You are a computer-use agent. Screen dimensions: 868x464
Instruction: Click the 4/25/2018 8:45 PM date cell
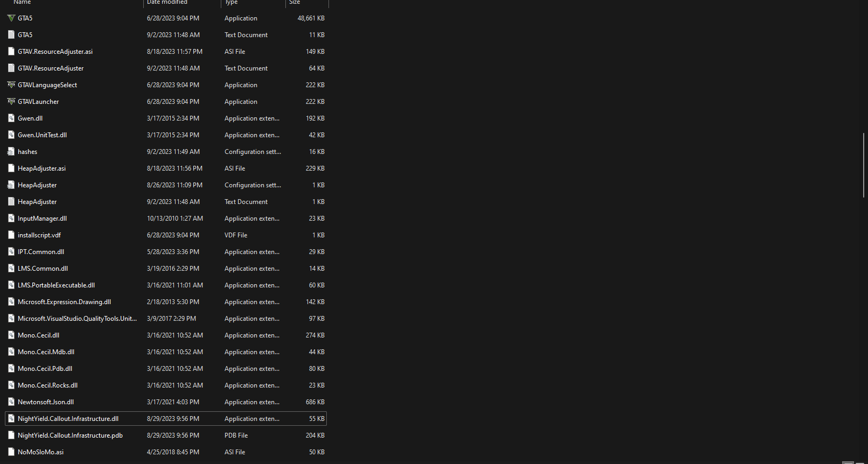pos(173,452)
